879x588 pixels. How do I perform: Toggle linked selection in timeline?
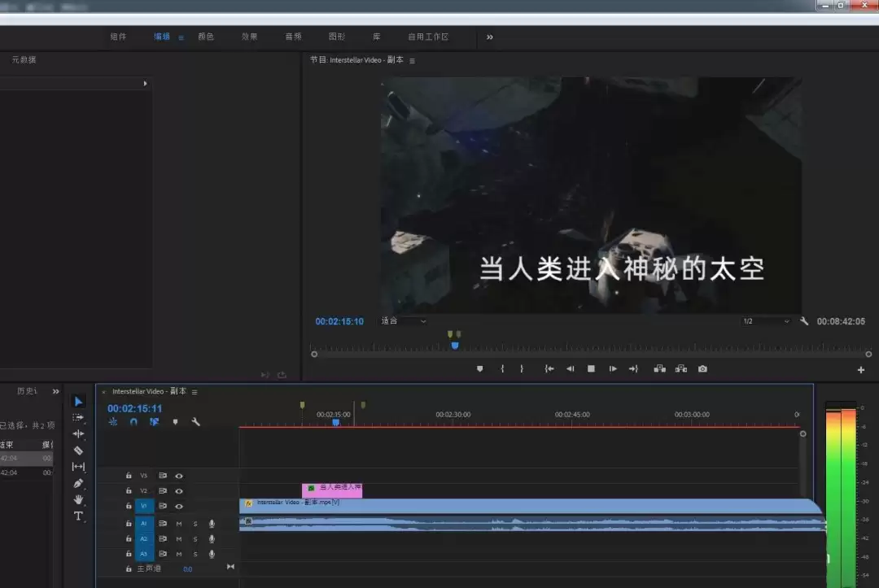[154, 421]
